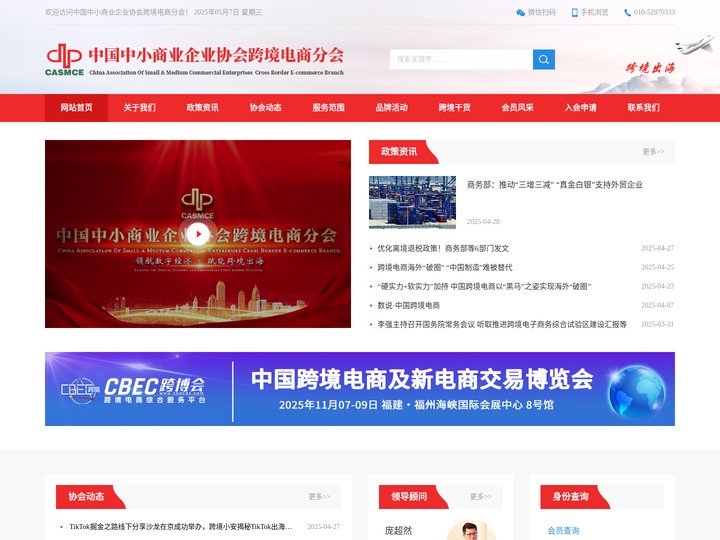This screenshot has width=720, height=540.
Task: Open the 协会动态 section heading
Action: [86, 496]
